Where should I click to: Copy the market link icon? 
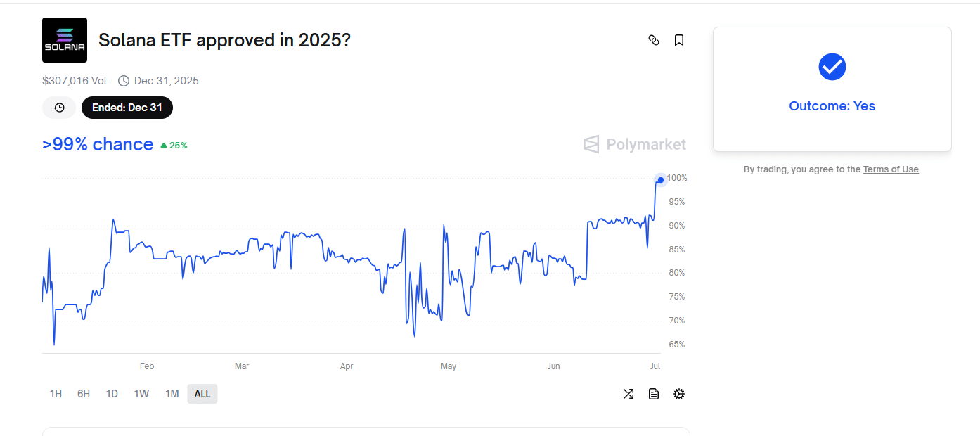point(654,40)
